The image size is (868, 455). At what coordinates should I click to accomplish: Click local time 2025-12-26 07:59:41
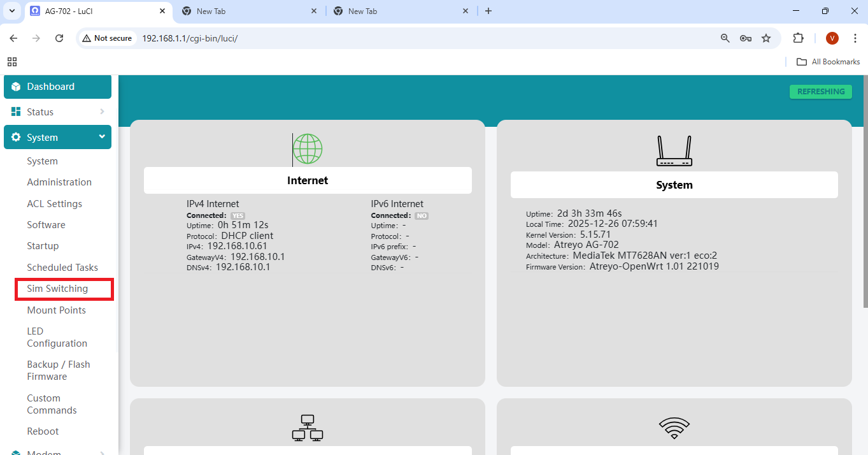613,224
